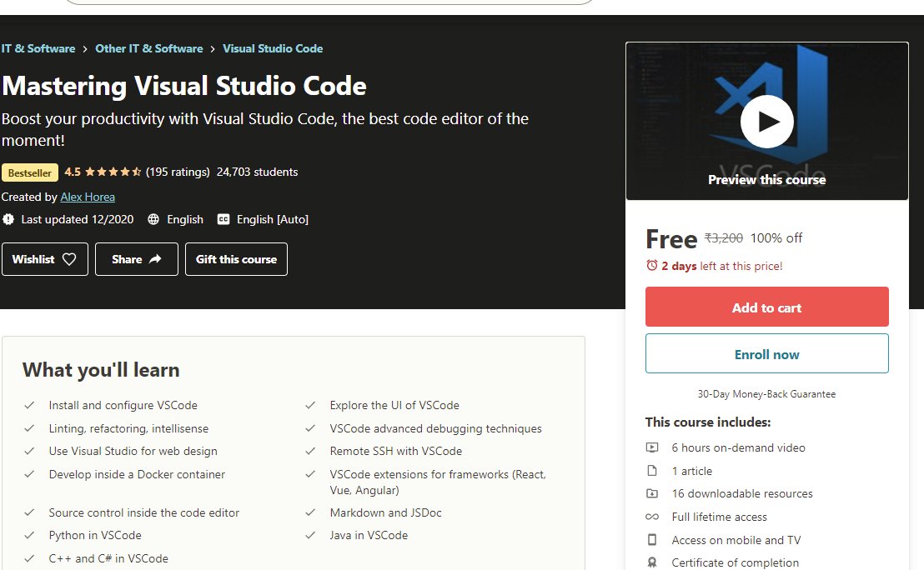The width and height of the screenshot is (924, 570).
Task: Add the course to Wishlist
Action: click(x=45, y=259)
